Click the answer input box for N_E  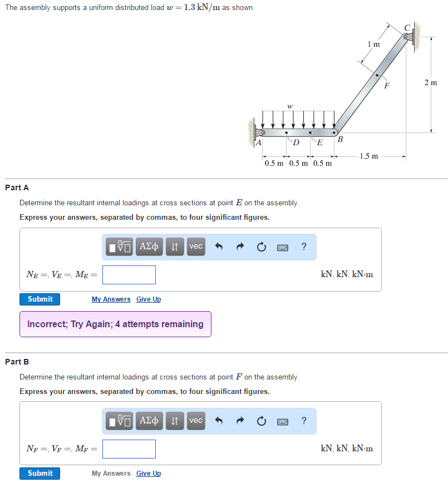(x=129, y=274)
